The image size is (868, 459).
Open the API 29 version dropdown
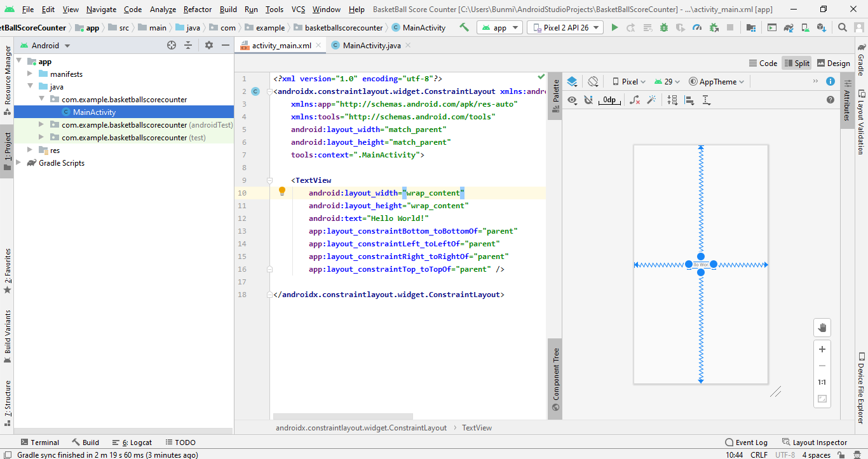[667, 81]
